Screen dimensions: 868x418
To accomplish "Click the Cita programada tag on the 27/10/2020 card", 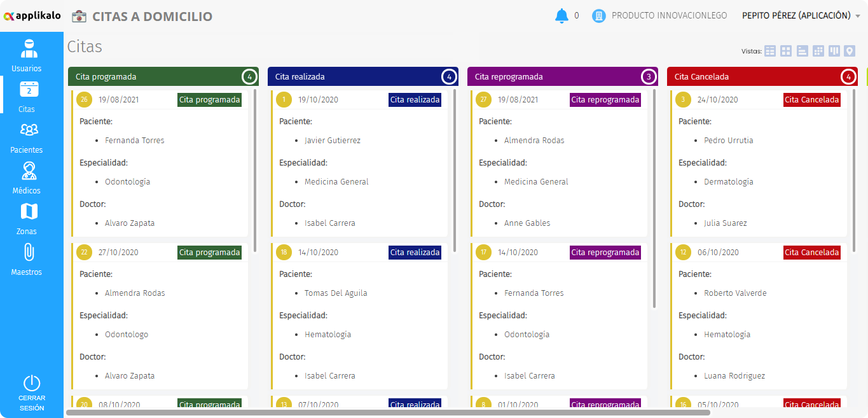I will [x=210, y=253].
